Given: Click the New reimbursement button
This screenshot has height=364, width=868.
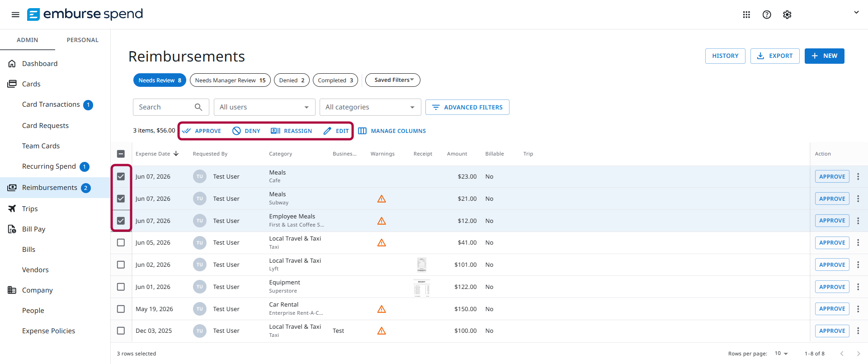Looking at the screenshot, I should pyautogui.click(x=824, y=56).
